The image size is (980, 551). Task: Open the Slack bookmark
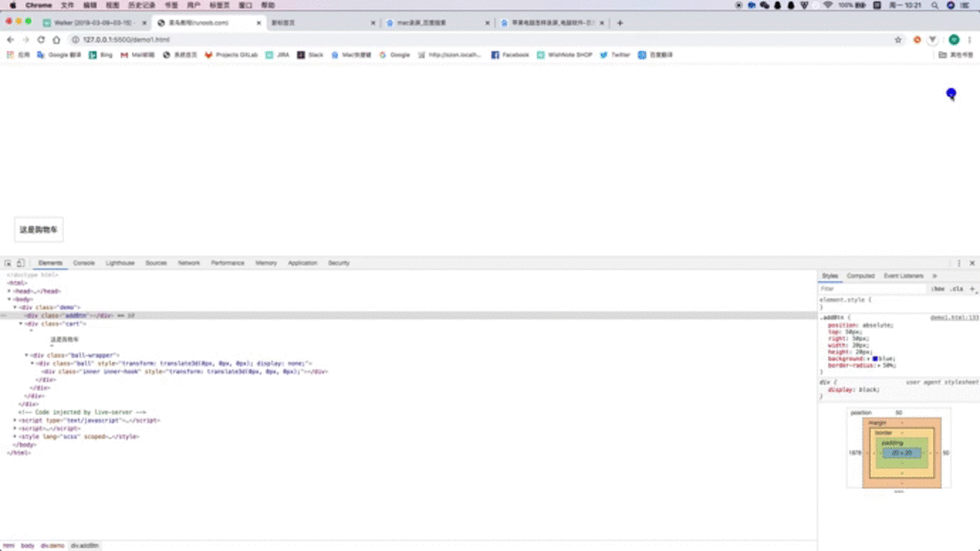pos(310,55)
